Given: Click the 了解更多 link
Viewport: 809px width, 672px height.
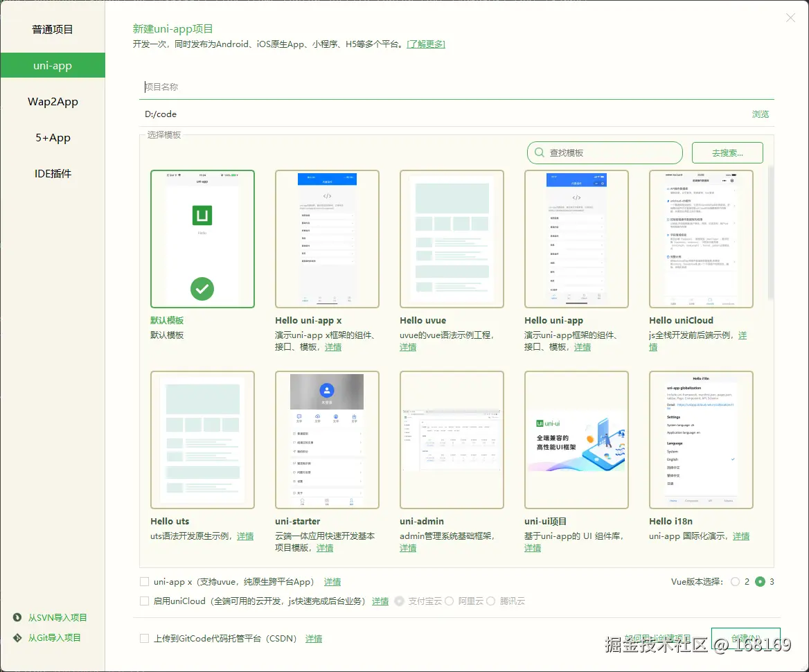Looking at the screenshot, I should 426,44.
